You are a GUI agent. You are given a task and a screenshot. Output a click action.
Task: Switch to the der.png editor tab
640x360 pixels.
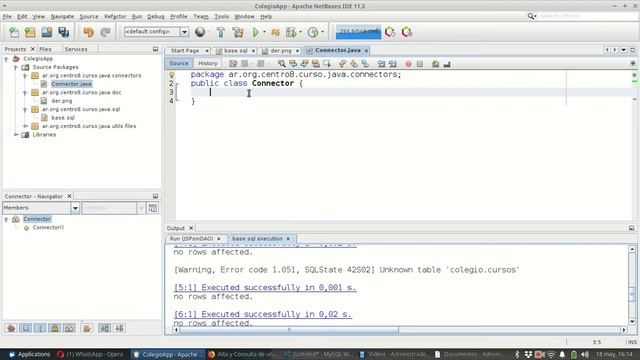pyautogui.click(x=280, y=51)
